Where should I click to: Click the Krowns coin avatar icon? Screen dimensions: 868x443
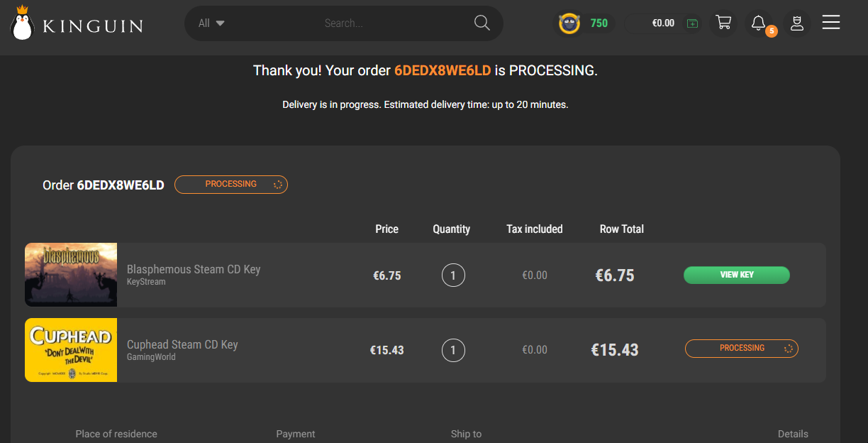569,23
